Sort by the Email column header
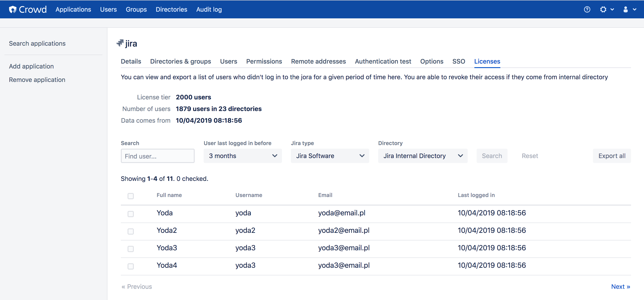 tap(325, 195)
